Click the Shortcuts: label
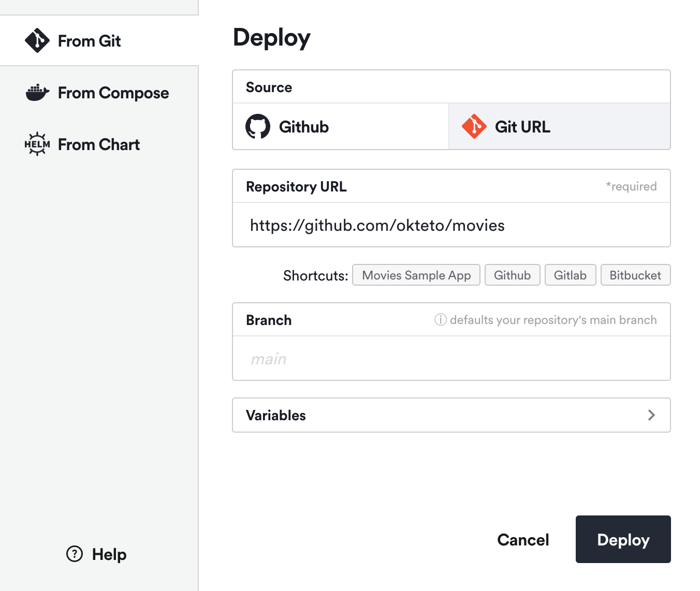This screenshot has height=591, width=700. pos(316,275)
